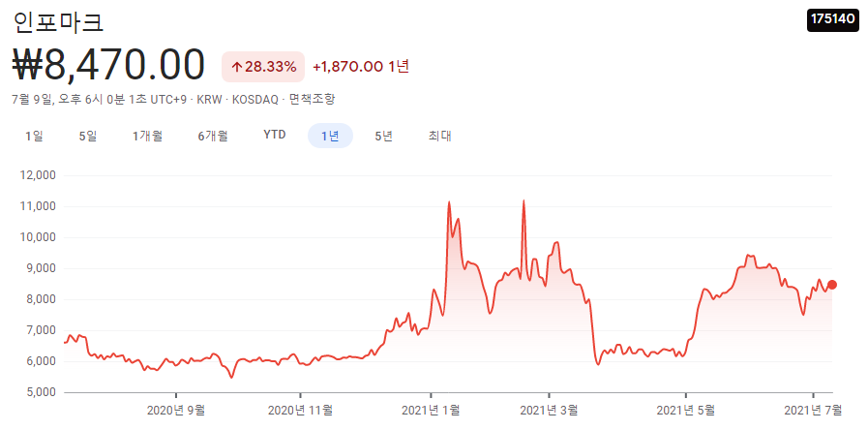The width and height of the screenshot is (868, 430).
Task: Show the 최대 full history range
Action: pyautogui.click(x=439, y=136)
